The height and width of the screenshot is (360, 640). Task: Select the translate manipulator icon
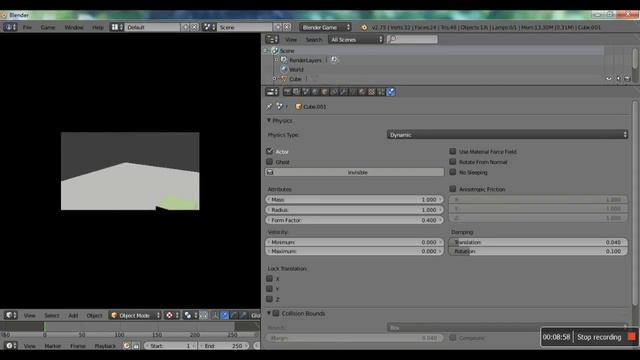coord(224,315)
